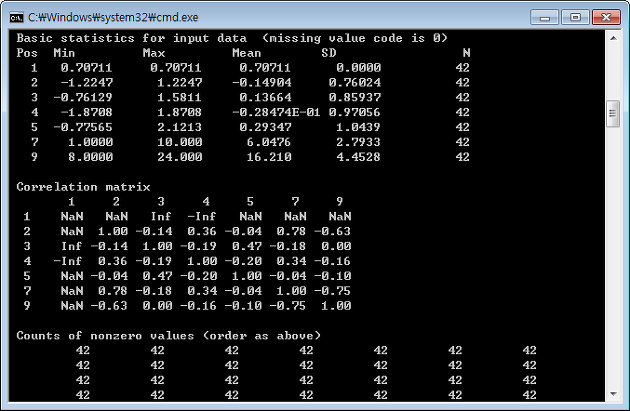This screenshot has width=630, height=411.
Task: Click the Min value -0.77565
Action: coord(83,127)
